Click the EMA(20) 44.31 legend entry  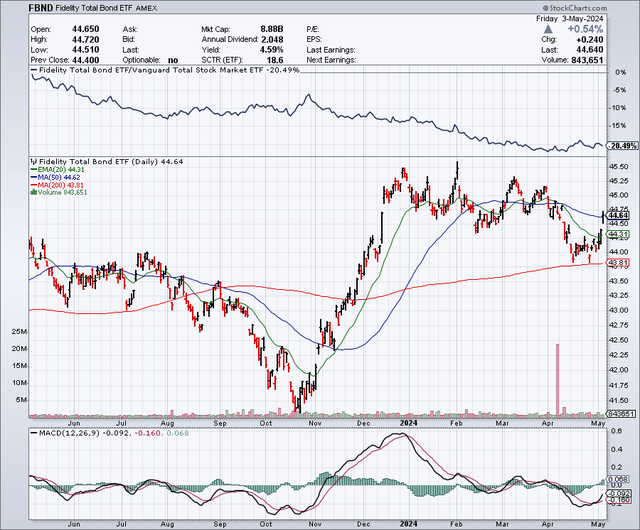coord(58,169)
